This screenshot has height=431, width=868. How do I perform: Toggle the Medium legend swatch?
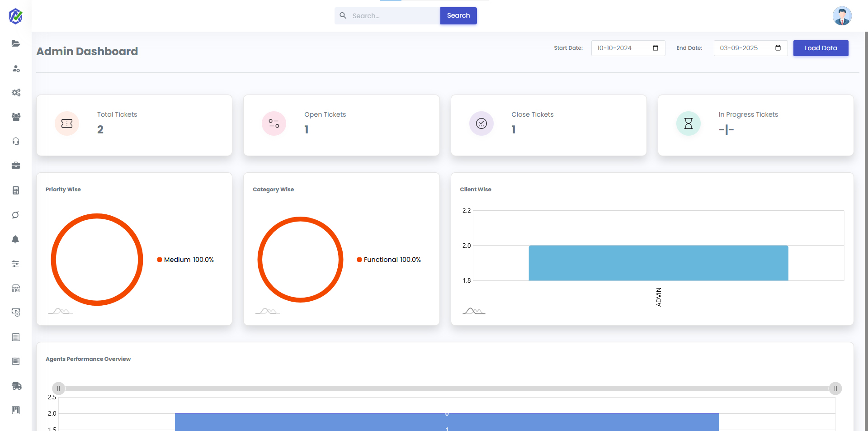[x=160, y=260]
